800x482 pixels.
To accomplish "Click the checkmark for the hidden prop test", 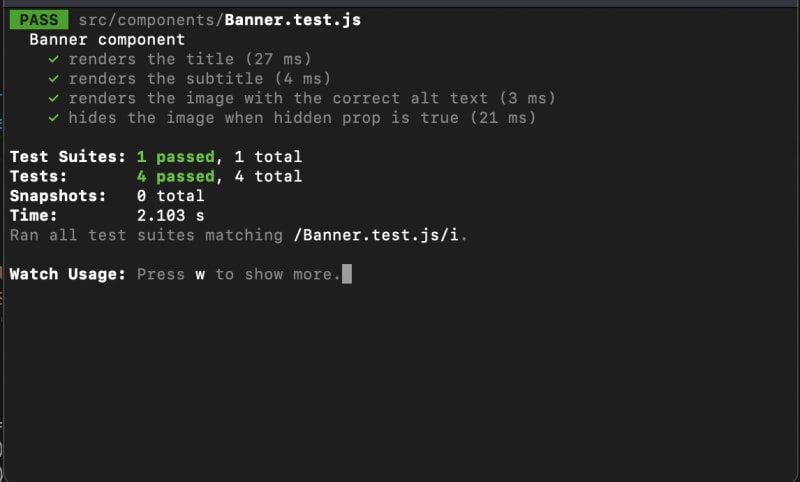I will coord(53,118).
